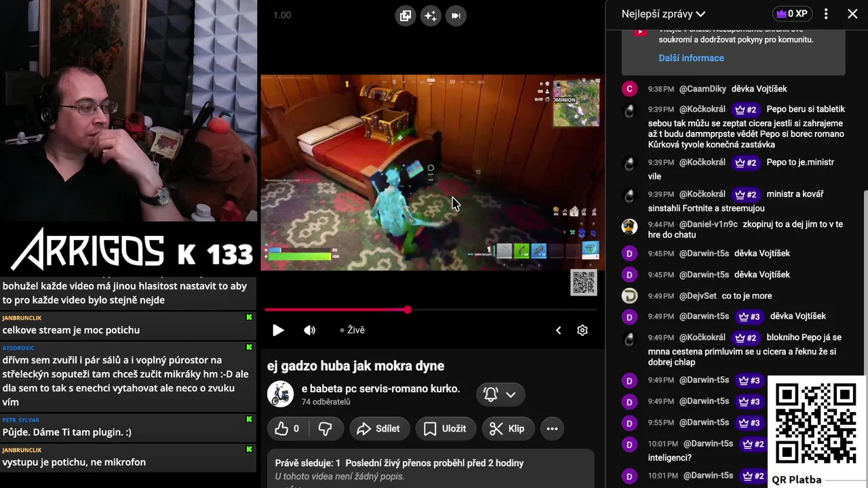Open video settings gear
Viewport: 868px width, 488px height.
click(583, 330)
